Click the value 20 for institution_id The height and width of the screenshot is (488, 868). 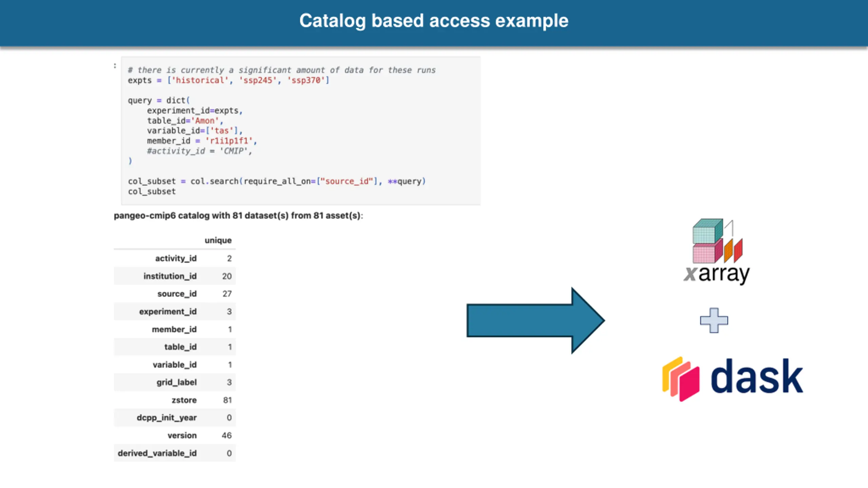point(227,276)
